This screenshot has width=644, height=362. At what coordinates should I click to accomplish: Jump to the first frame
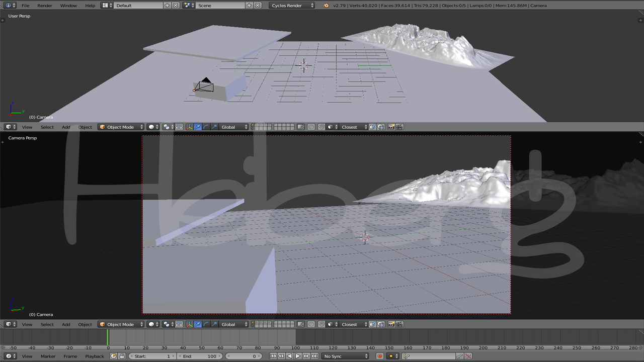click(273, 356)
